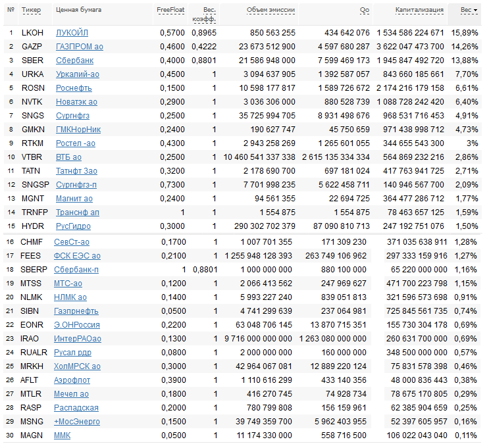
Task: Open the Сбербанк-п link
Action: [x=76, y=269]
